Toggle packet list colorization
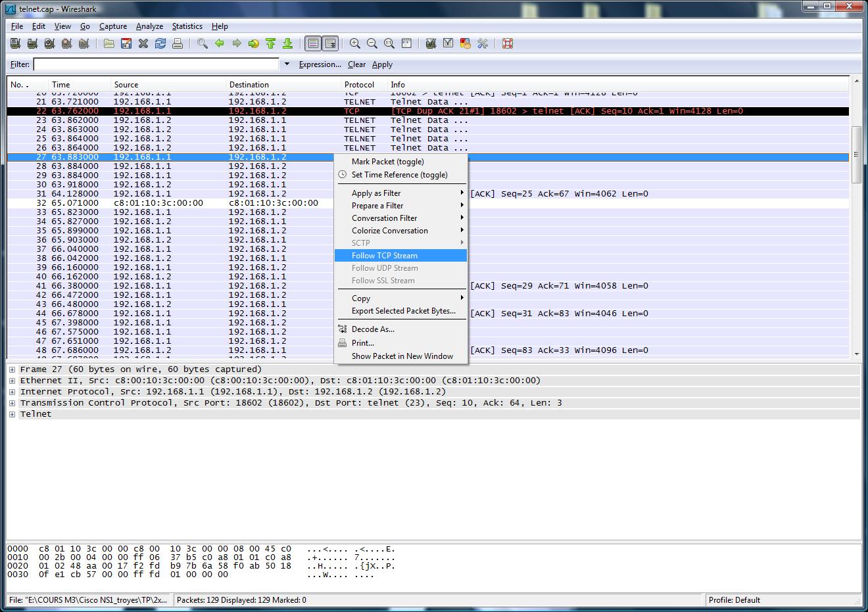This screenshot has height=612, width=868. (313, 43)
